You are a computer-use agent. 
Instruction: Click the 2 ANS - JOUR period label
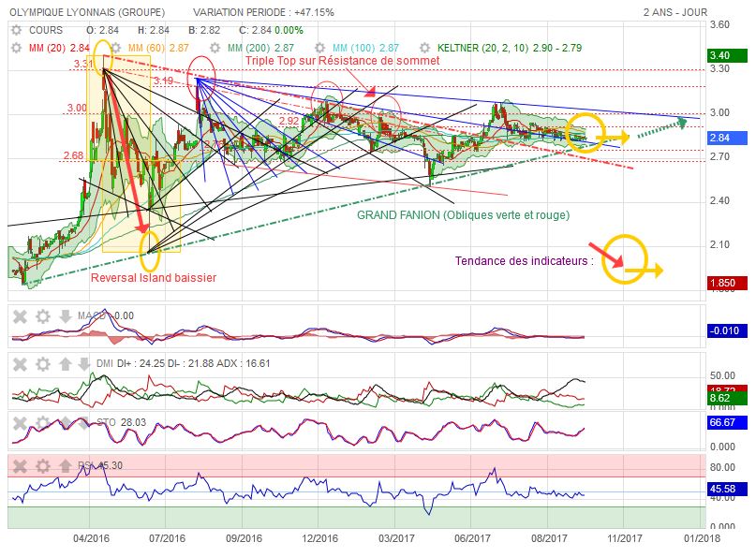click(675, 12)
